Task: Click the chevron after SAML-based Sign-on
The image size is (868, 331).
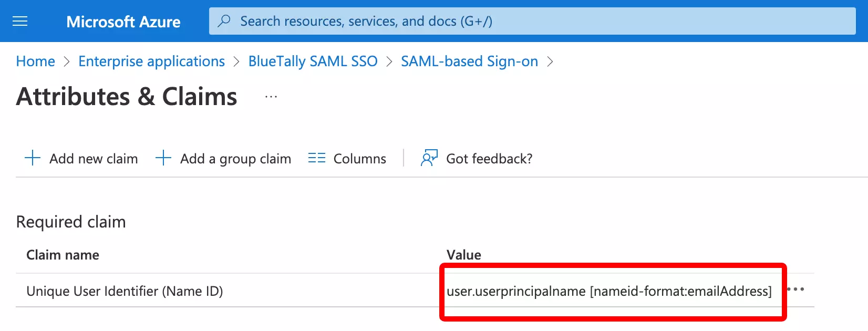Action: [x=550, y=62]
